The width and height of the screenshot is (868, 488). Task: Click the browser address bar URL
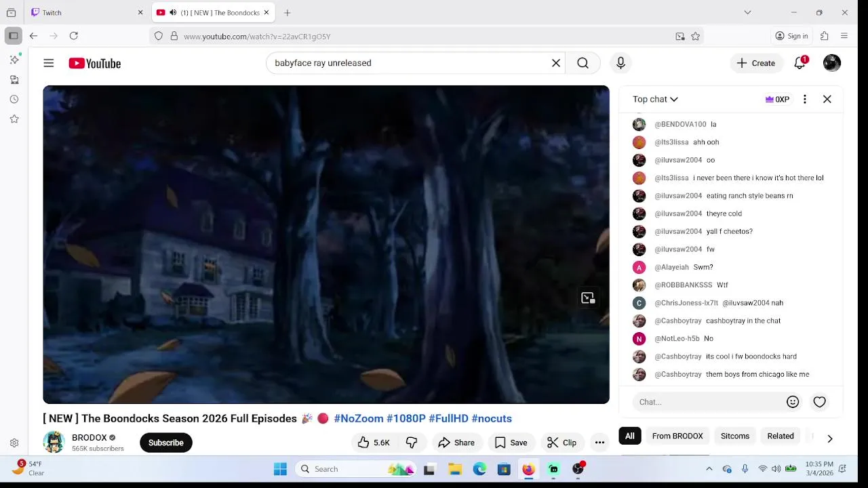(257, 37)
